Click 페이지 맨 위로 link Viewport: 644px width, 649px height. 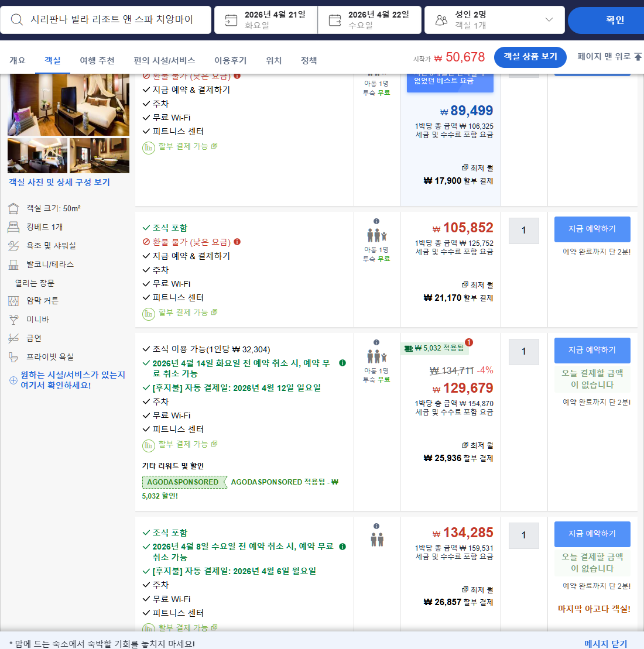click(x=604, y=57)
